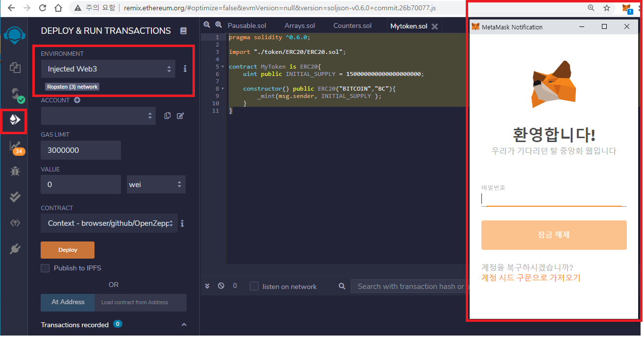Reload the page in browser
This screenshot has width=644, height=337.
43,8
